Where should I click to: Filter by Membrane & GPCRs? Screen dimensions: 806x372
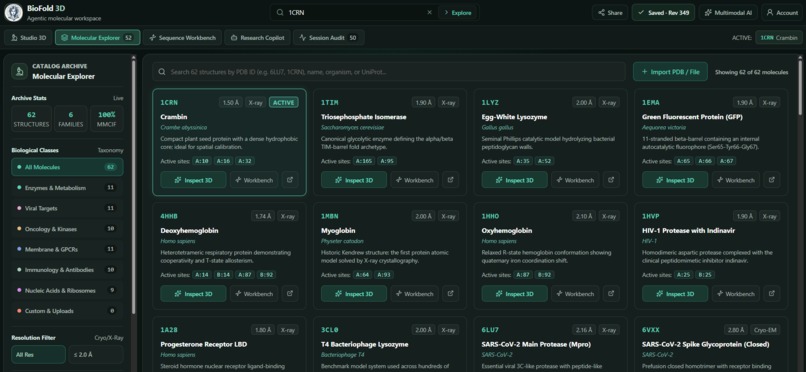(67, 249)
